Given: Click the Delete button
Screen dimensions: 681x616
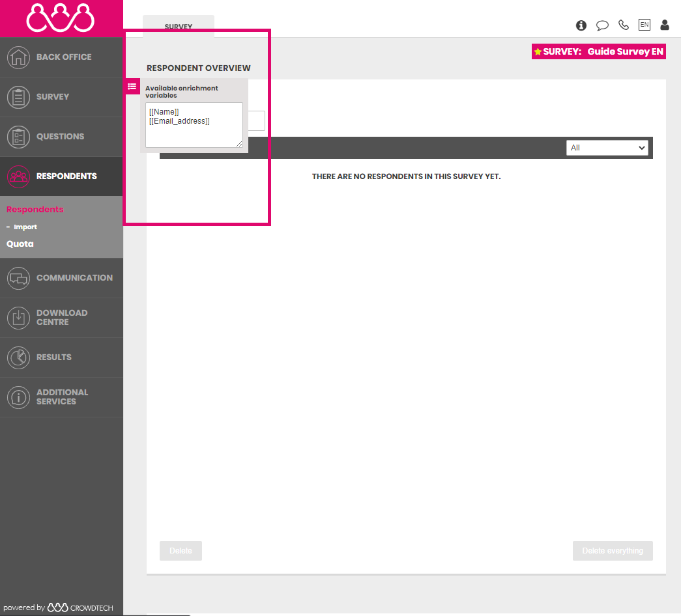Looking at the screenshot, I should tap(181, 550).
